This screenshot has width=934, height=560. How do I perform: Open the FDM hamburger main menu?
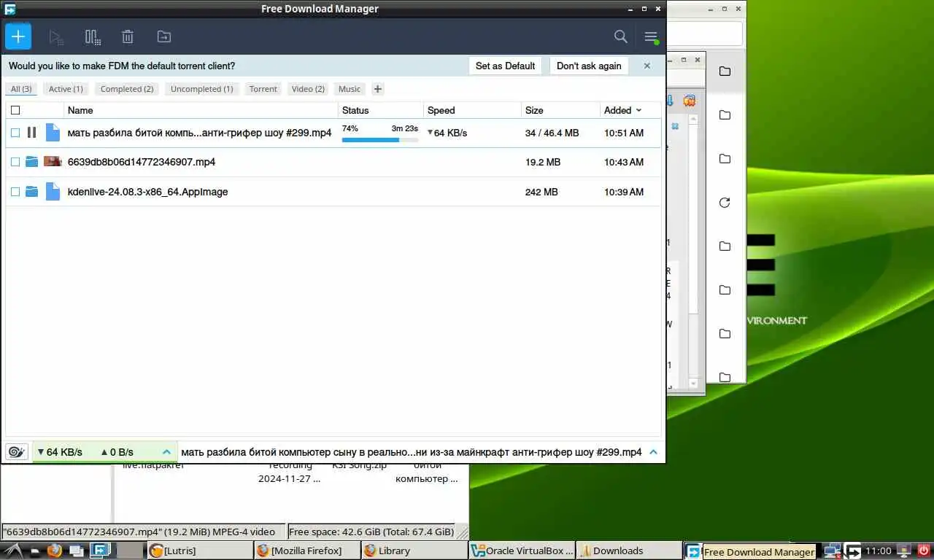click(x=651, y=36)
